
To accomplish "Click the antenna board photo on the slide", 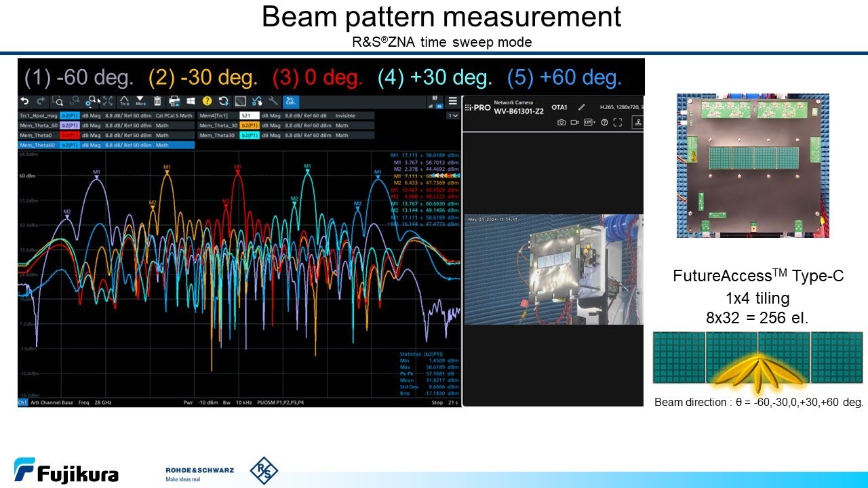I will point(753,165).
